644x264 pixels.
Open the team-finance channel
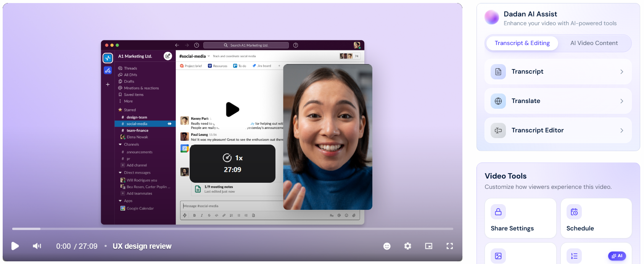tap(137, 130)
